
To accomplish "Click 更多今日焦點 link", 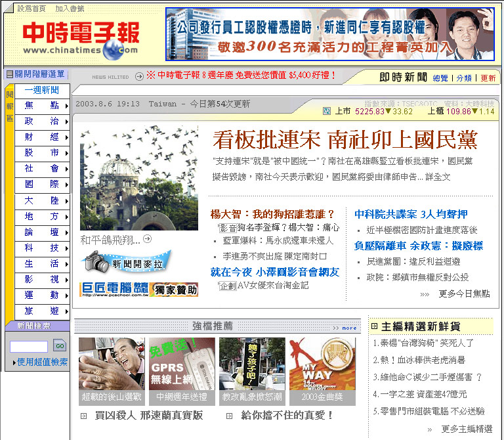I will [464, 294].
